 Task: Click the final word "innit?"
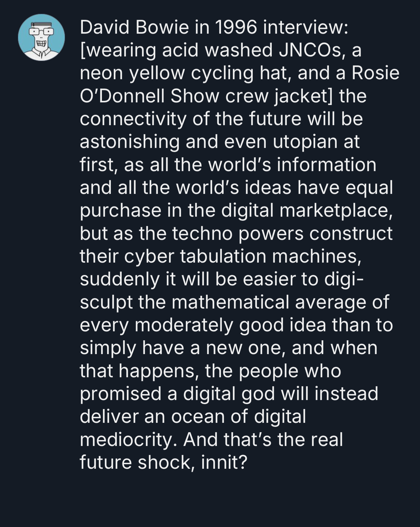tap(224, 462)
